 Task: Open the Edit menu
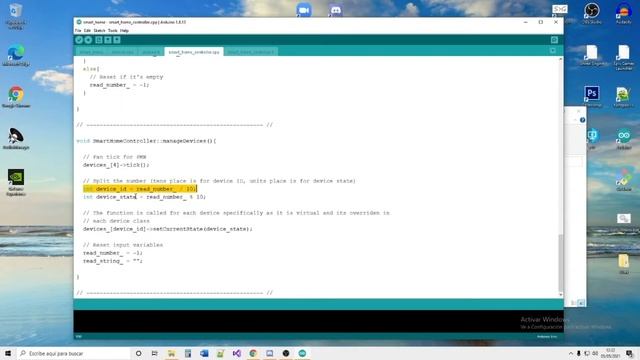87,31
